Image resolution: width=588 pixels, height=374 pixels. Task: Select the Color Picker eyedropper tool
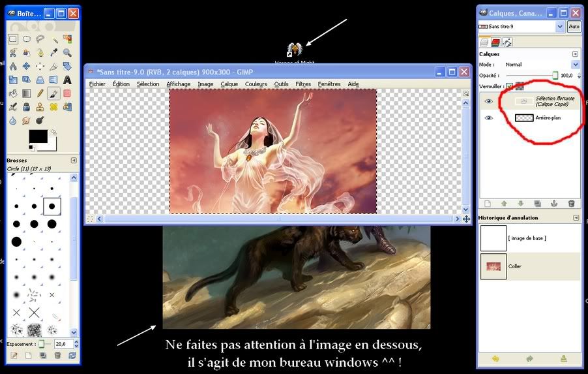(x=53, y=53)
